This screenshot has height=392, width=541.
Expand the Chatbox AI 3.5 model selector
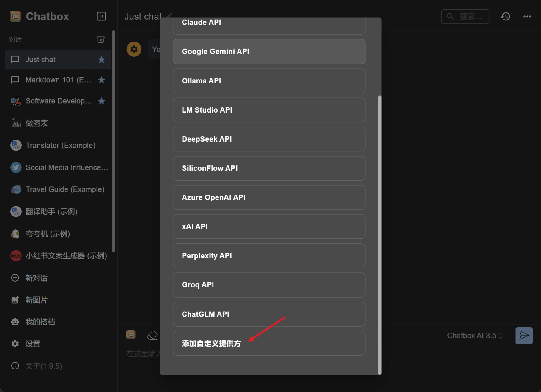click(x=474, y=336)
